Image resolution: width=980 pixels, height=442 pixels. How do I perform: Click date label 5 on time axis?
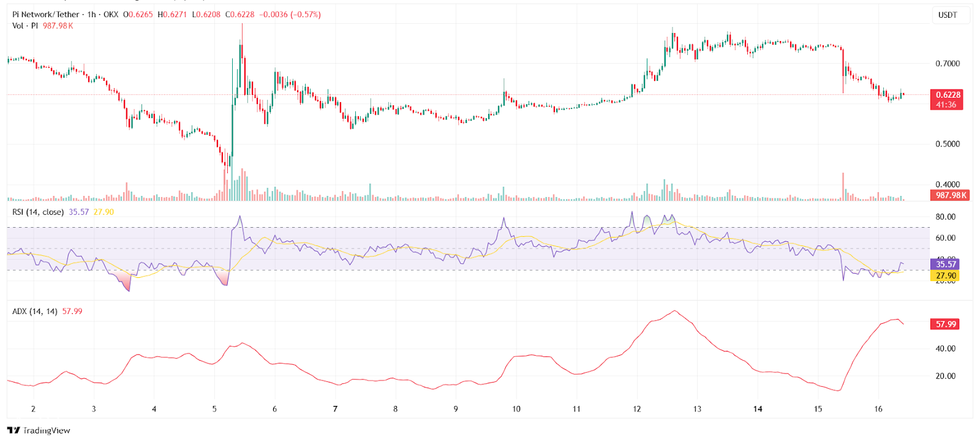[214, 409]
